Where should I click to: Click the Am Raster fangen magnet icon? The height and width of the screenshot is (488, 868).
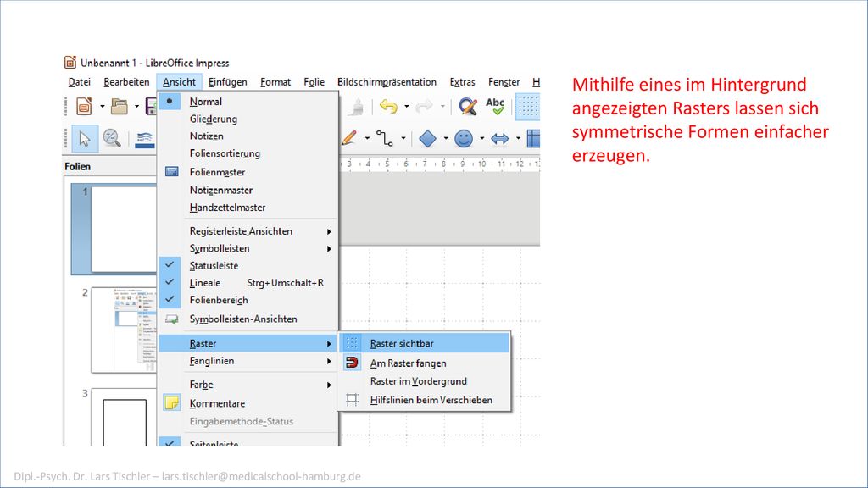point(352,363)
